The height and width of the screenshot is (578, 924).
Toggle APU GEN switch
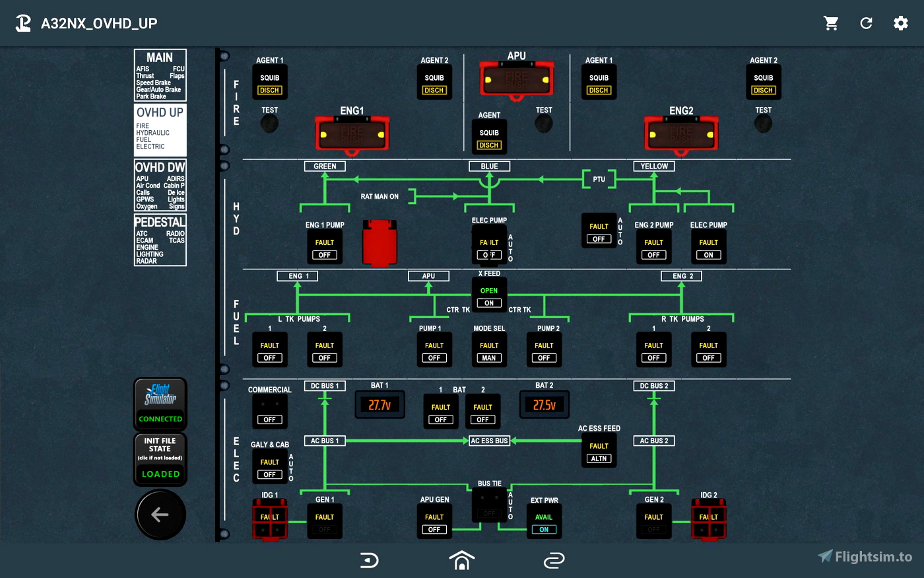[434, 522]
